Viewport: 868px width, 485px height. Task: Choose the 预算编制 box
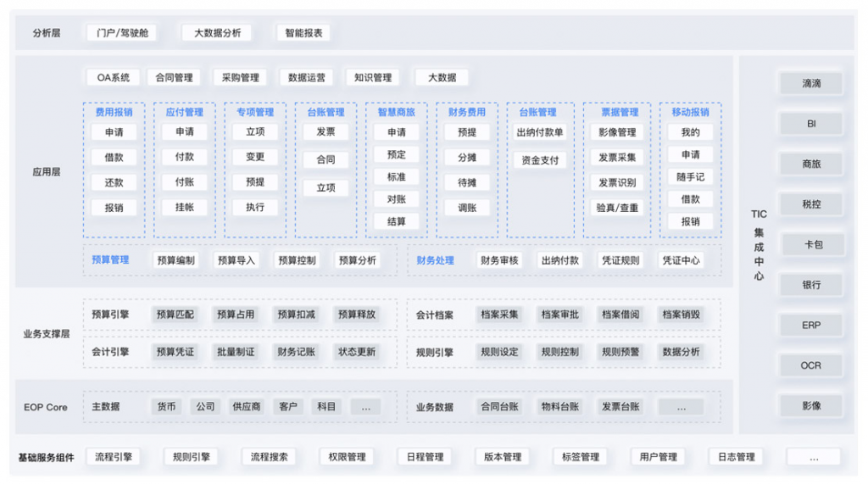(175, 260)
